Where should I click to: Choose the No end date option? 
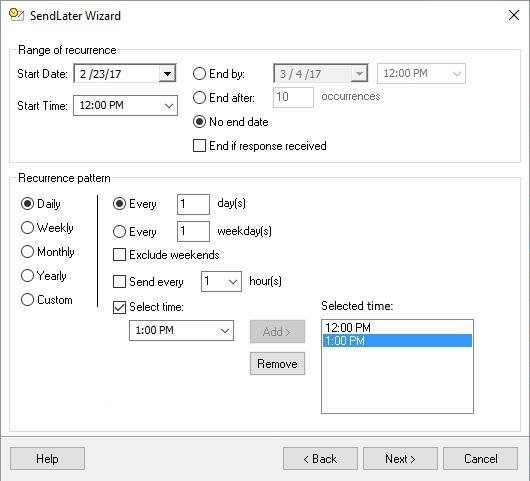tap(199, 122)
